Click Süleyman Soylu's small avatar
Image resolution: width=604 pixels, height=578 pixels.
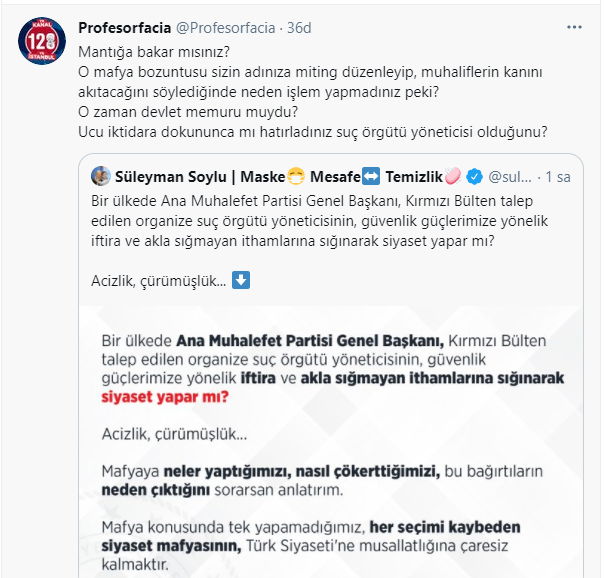tap(101, 177)
